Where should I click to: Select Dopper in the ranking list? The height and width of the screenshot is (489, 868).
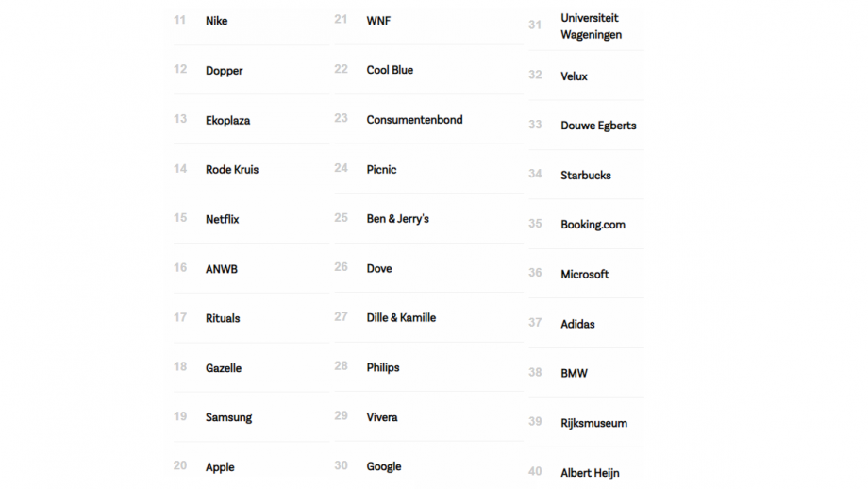point(225,71)
